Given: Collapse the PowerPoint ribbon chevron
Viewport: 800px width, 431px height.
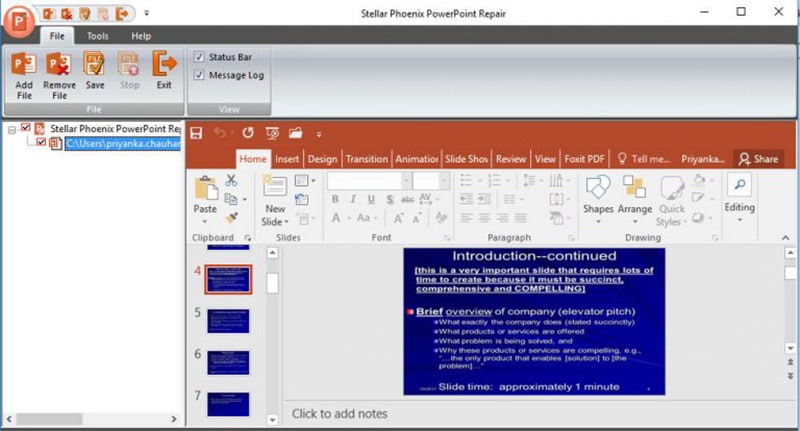Looking at the screenshot, I should coord(785,237).
